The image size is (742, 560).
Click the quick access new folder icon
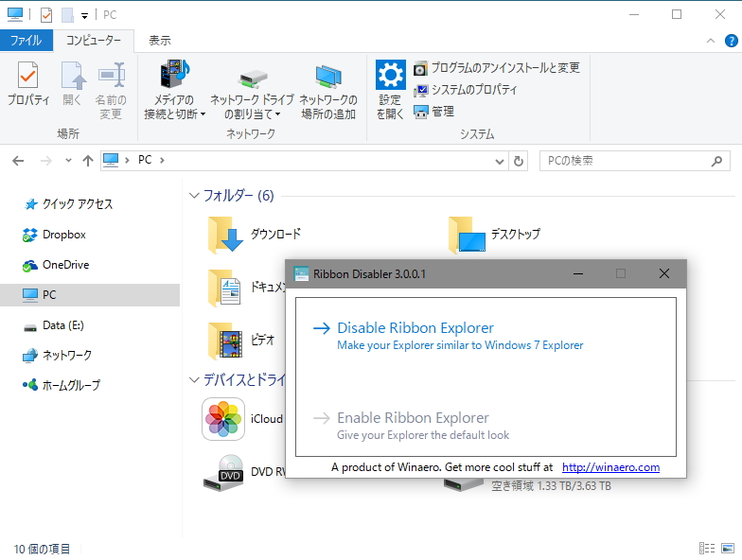[68, 15]
